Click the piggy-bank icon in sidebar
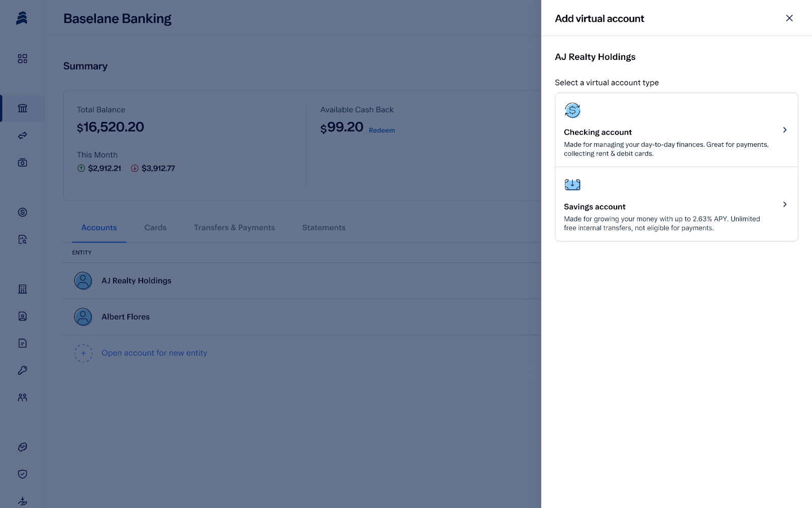 (x=22, y=447)
